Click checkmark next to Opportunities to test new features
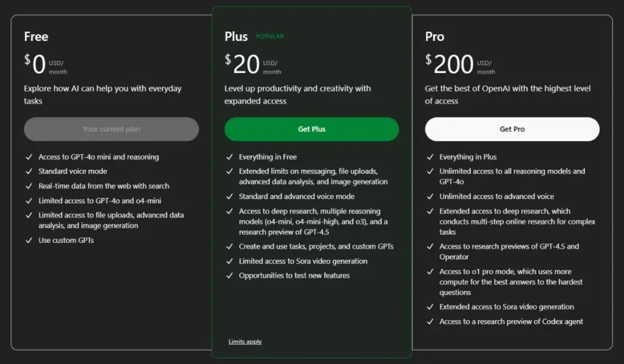Viewport: 624px width, 364px height. click(x=230, y=275)
